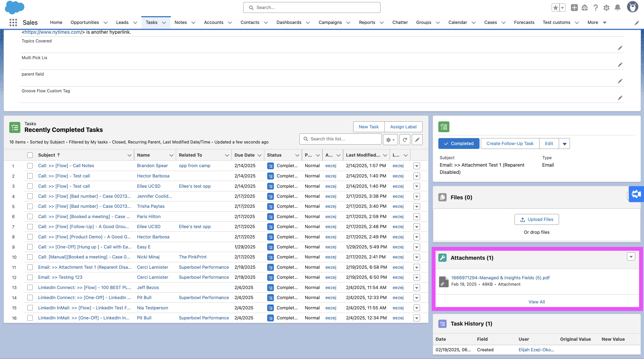This screenshot has width=644, height=359.
Task: Edit the Groove Flow Custom Tag field pencil
Action: [620, 98]
